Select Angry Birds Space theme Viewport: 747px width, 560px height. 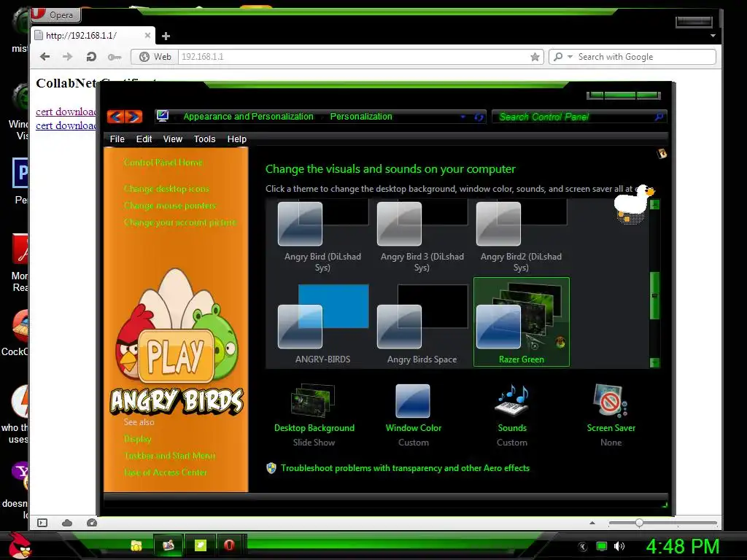[x=422, y=323]
